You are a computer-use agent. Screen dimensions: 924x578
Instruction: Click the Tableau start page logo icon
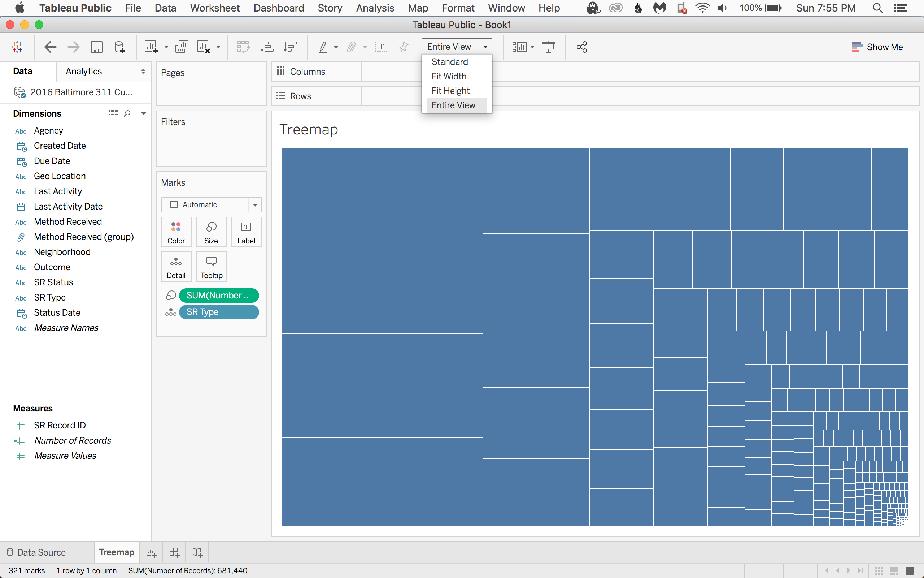coord(18,47)
